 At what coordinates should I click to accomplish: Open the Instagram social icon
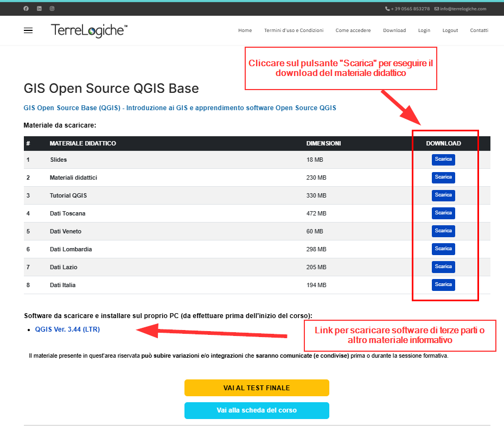click(x=52, y=9)
